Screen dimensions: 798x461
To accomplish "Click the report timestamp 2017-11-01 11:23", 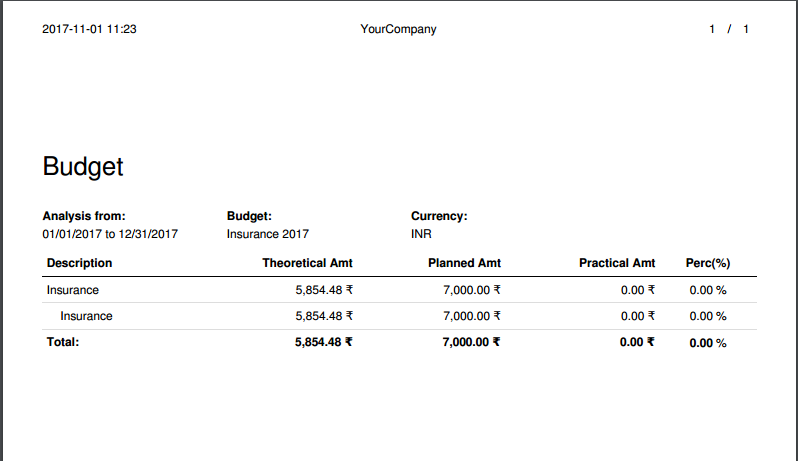I will [89, 30].
